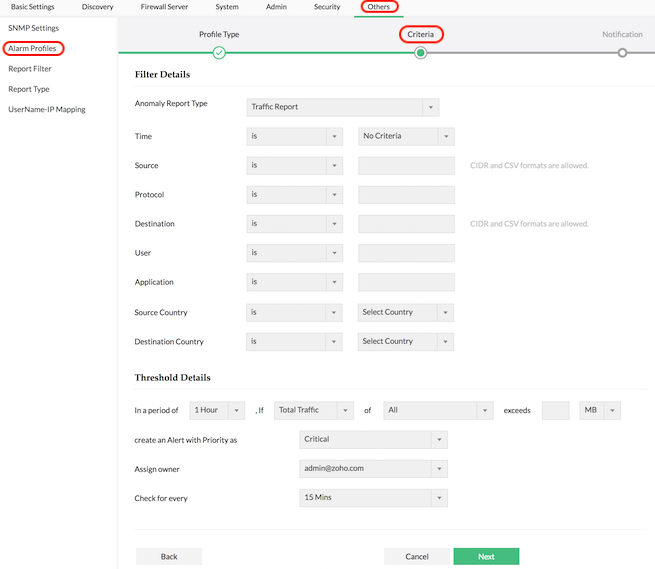Viewport: 655px width, 569px height.
Task: Click the Cancel button
Action: (x=417, y=556)
